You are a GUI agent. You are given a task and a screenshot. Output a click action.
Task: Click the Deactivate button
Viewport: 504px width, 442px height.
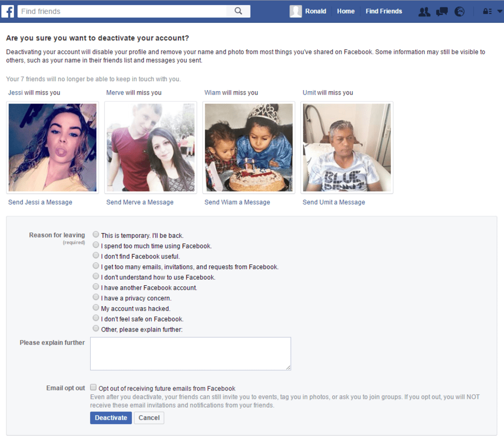(x=111, y=418)
